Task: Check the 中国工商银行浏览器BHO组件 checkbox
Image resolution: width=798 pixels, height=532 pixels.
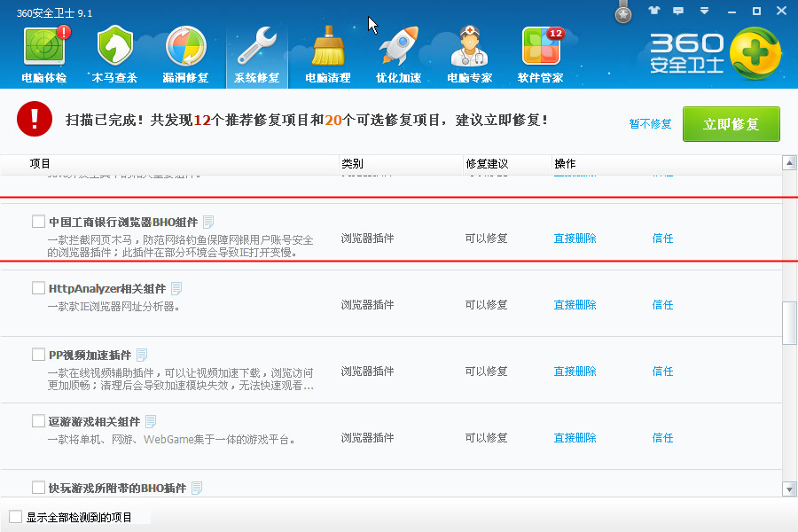Action: point(38,222)
